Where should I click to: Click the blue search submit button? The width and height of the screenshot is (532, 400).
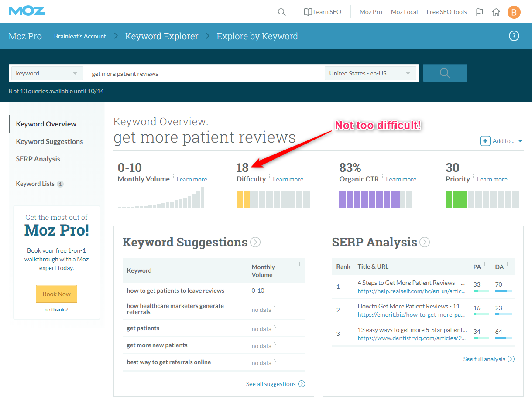click(445, 73)
